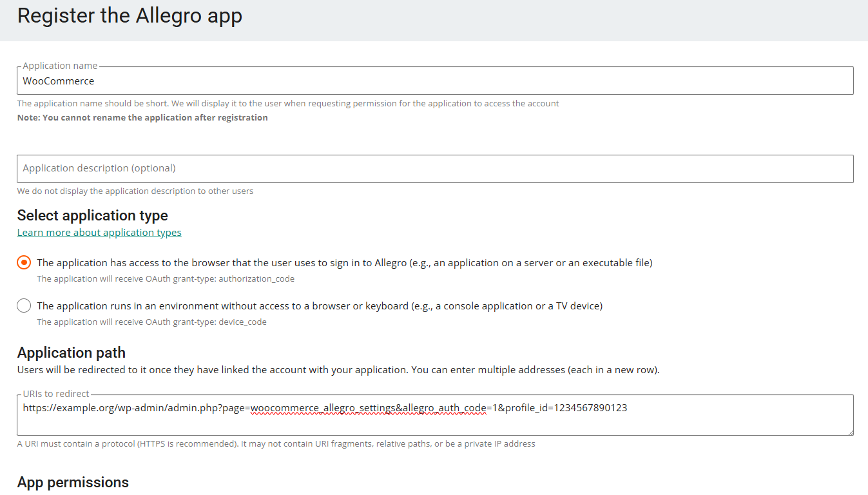Viewport: 868px width, 495px height.
Task: Click 'The application name should be short' hint
Action: tap(288, 103)
